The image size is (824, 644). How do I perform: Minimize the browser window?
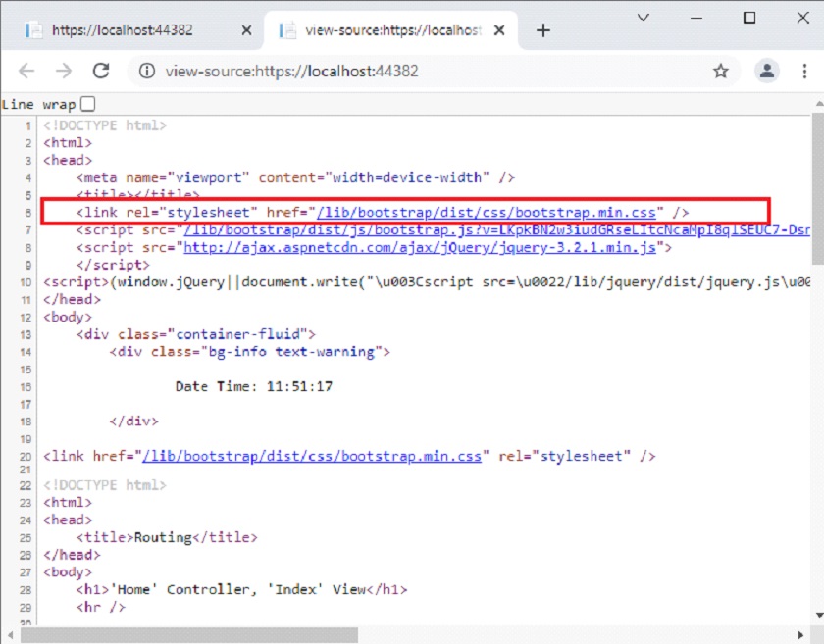[x=696, y=18]
